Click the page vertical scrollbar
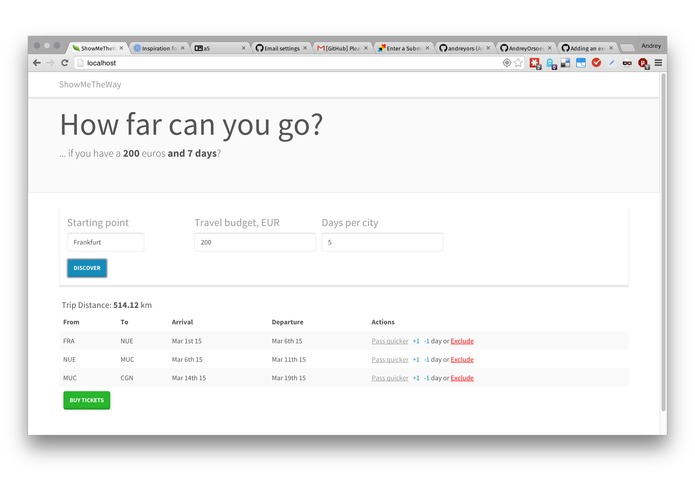 pyautogui.click(x=663, y=241)
